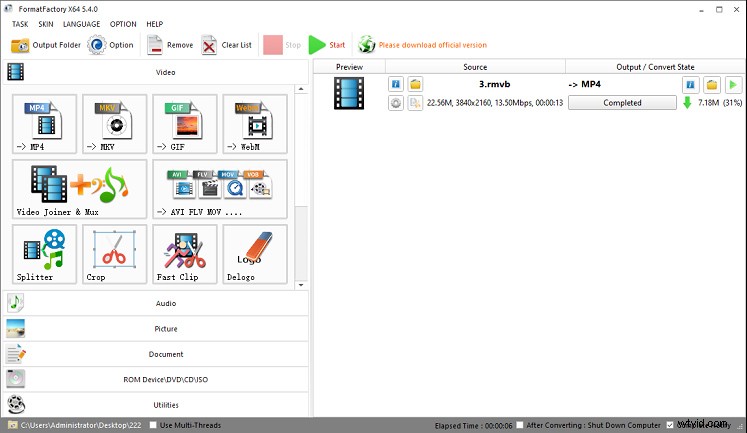Select the -> MKV converter tile
Image resolution: width=747 pixels, height=433 pixels.
coord(114,124)
